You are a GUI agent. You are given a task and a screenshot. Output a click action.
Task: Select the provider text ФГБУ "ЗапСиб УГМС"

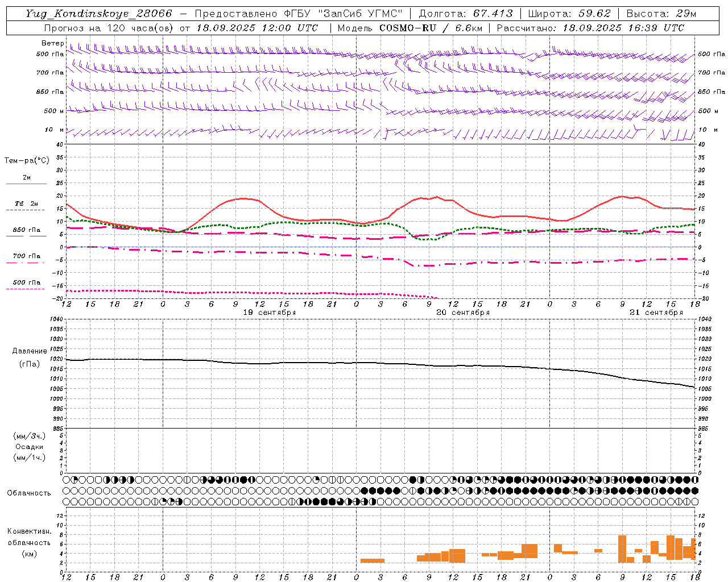[342, 14]
